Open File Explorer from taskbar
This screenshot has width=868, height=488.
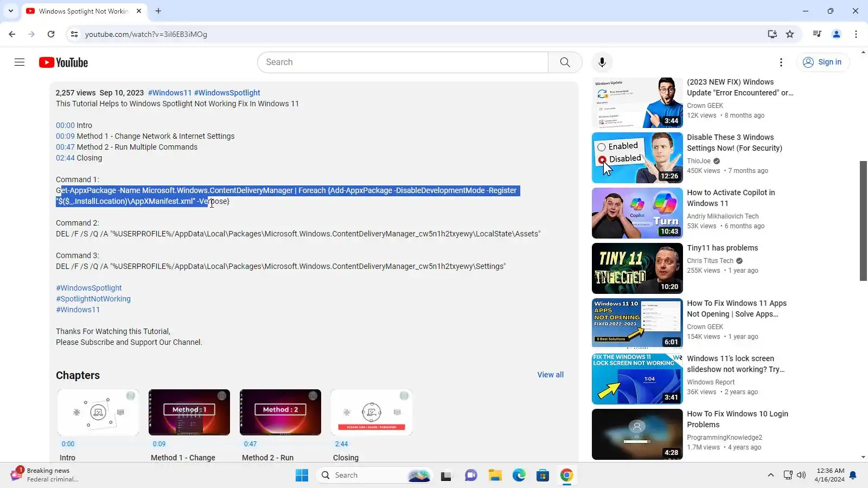click(495, 476)
